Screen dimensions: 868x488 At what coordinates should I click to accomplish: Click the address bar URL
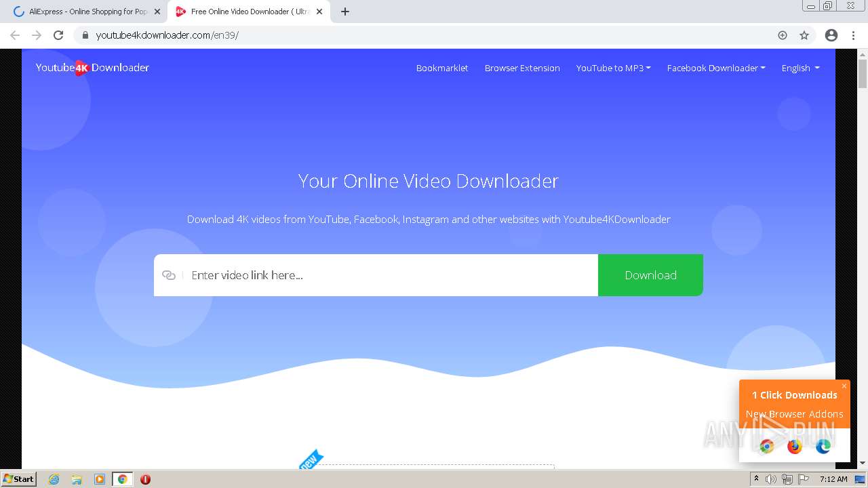pyautogui.click(x=167, y=35)
